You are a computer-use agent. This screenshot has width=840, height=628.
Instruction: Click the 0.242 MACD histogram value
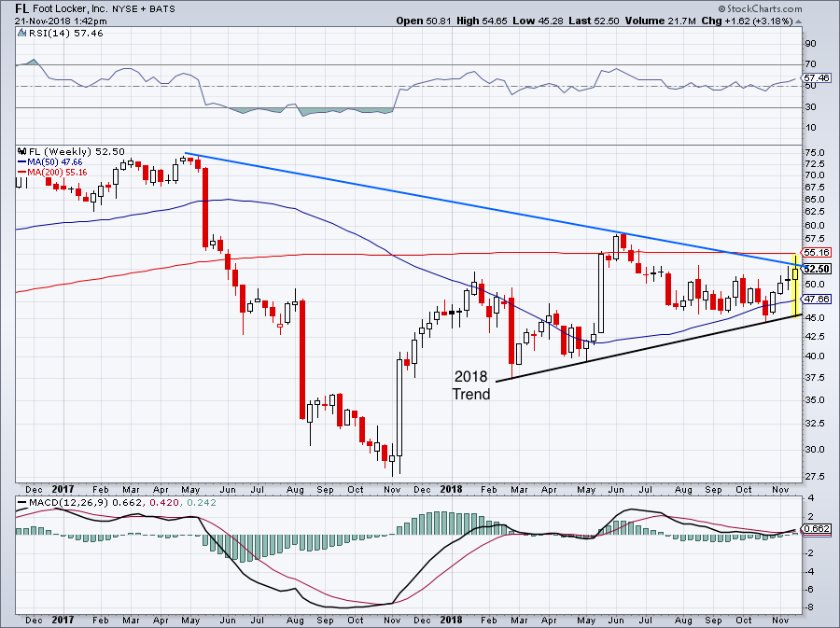coord(200,503)
